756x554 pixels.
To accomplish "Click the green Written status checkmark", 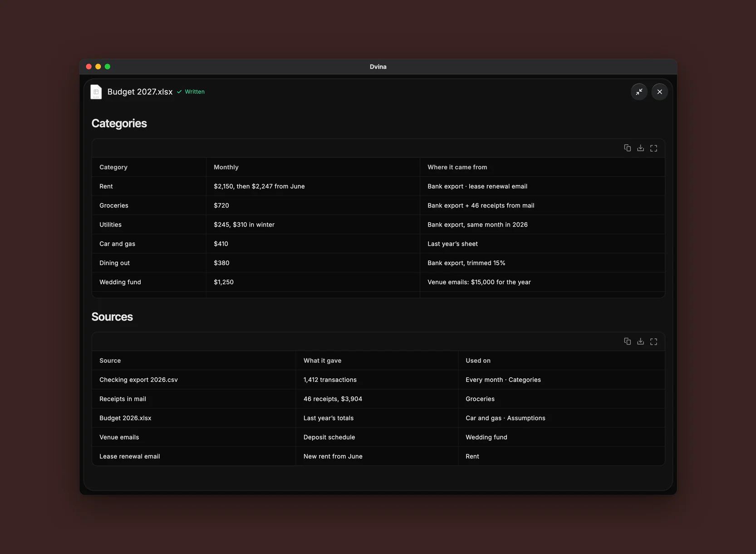I will pos(179,92).
